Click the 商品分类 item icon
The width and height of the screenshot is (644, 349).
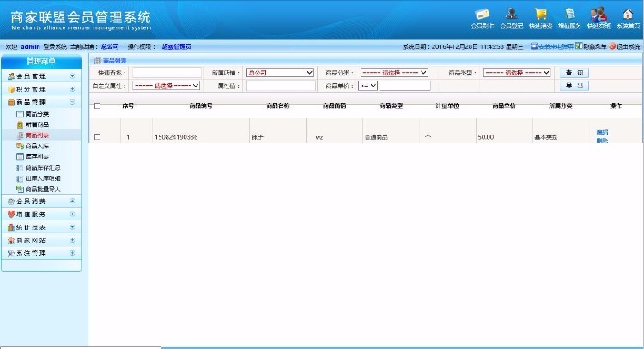click(20, 114)
